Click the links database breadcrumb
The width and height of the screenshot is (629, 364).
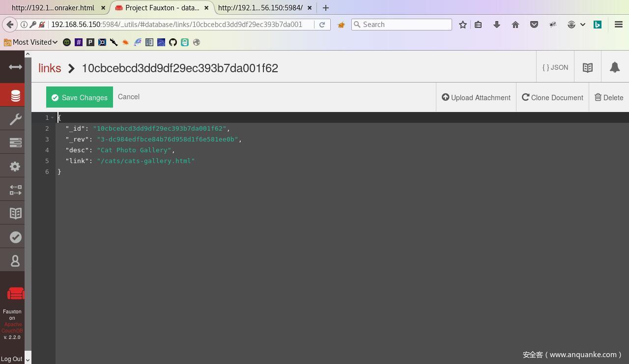50,68
